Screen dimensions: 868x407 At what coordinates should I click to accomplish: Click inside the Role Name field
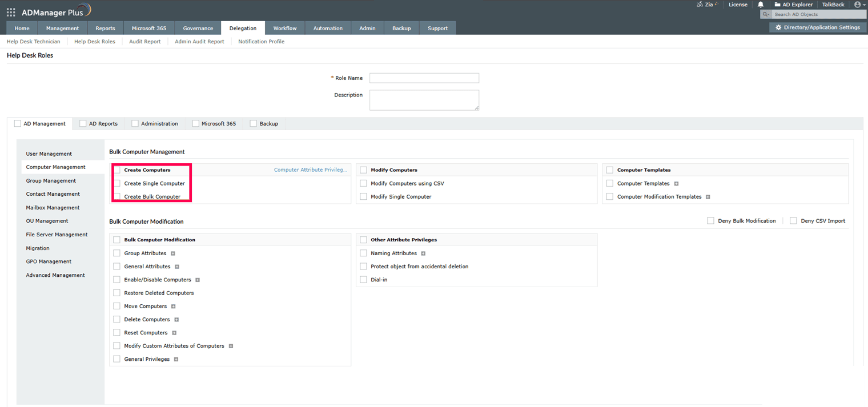[x=424, y=78]
